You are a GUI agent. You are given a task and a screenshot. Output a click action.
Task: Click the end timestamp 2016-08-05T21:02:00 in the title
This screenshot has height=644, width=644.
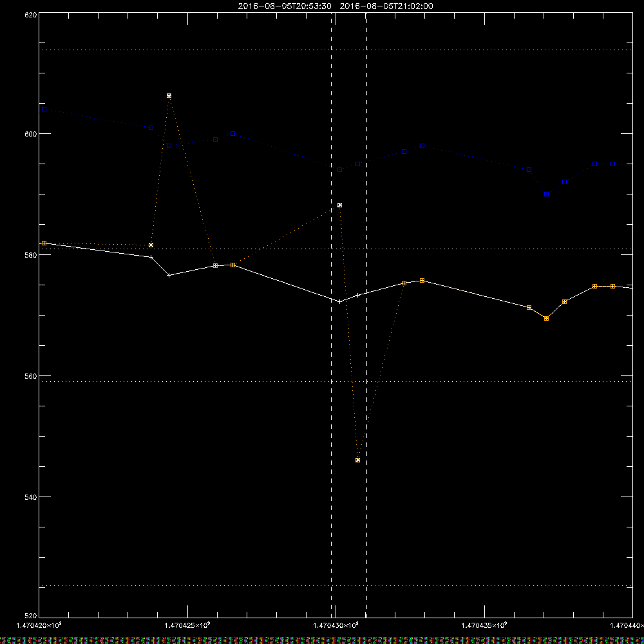386,6
